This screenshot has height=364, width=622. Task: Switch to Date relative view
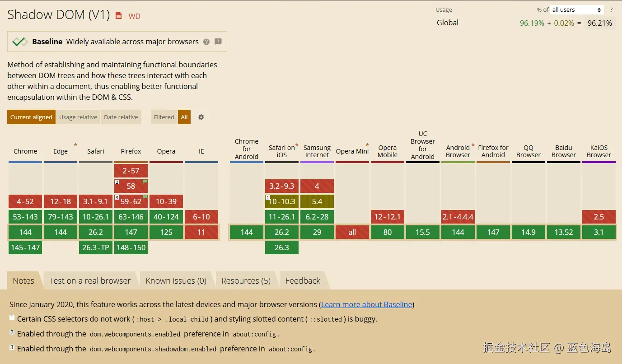point(121,117)
